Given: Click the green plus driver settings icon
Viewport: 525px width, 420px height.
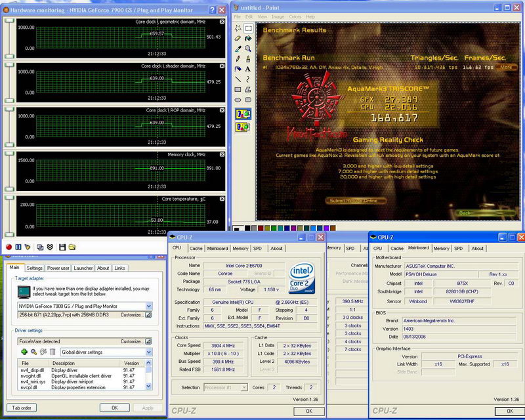Looking at the screenshot, I should (x=24, y=352).
